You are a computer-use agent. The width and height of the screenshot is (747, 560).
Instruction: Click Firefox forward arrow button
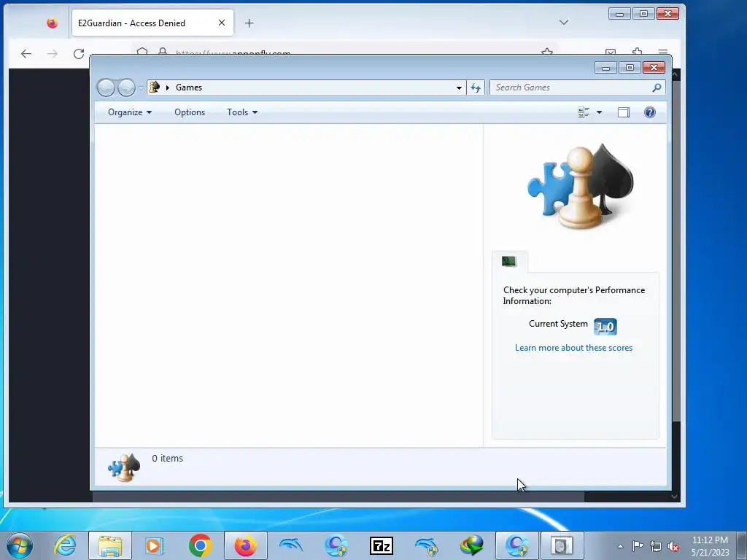(x=53, y=54)
